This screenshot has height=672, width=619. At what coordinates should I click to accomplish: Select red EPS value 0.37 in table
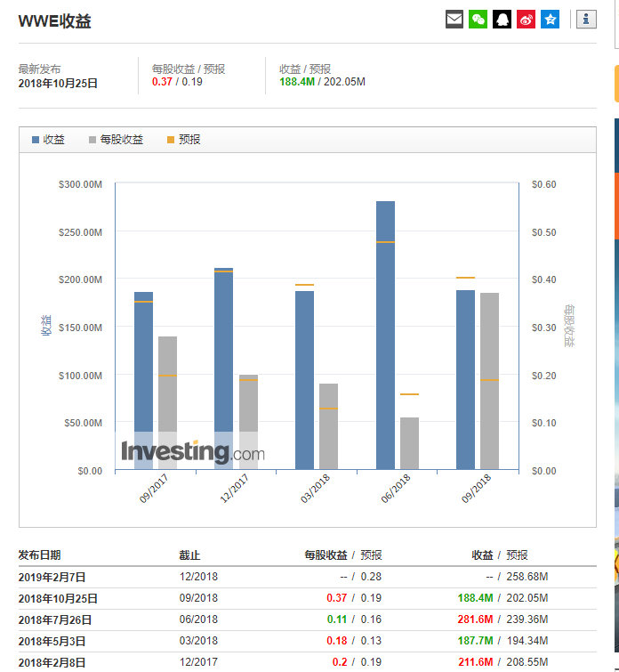[337, 598]
